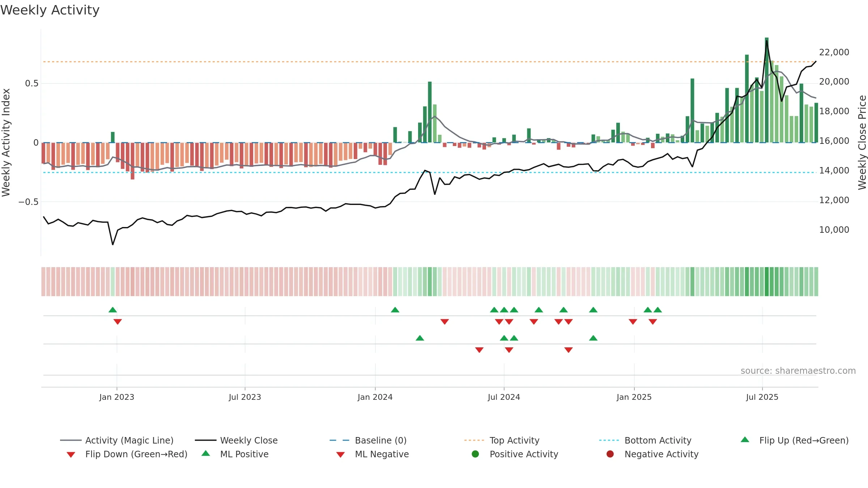Select the rightmost Flip Down red triangle marker
Viewport: 868px width, 488px height.
(653, 321)
